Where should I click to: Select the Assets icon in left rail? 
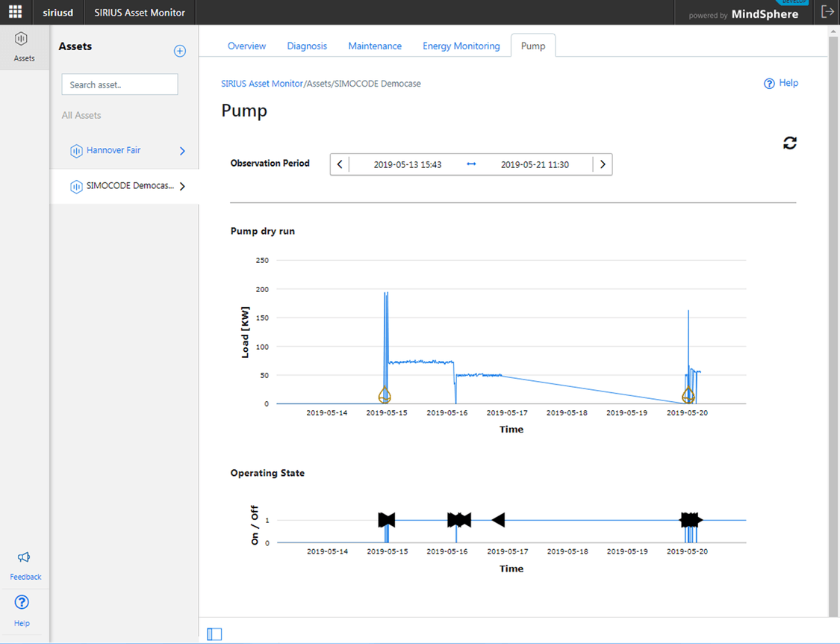point(22,39)
